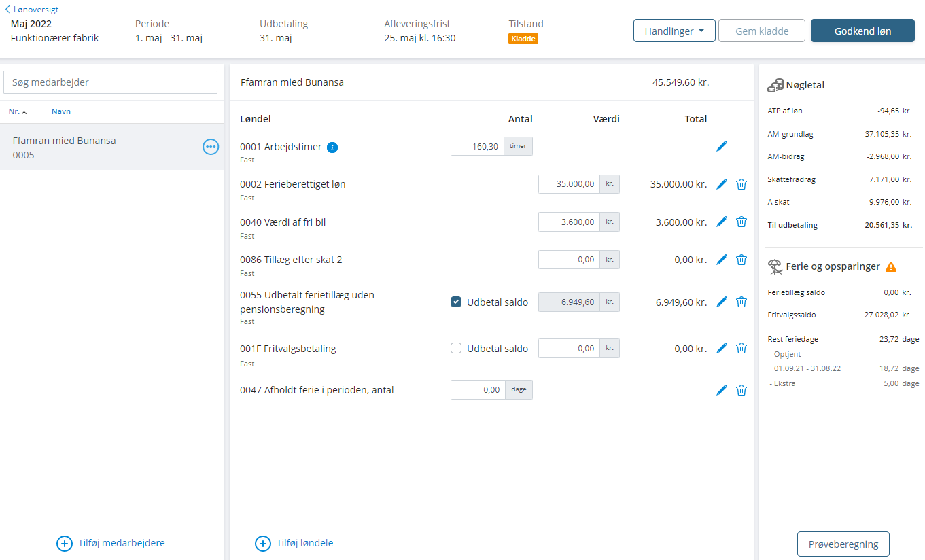The height and width of the screenshot is (560, 925).
Task: Sort employee list by Nr. column
Action: [18, 111]
